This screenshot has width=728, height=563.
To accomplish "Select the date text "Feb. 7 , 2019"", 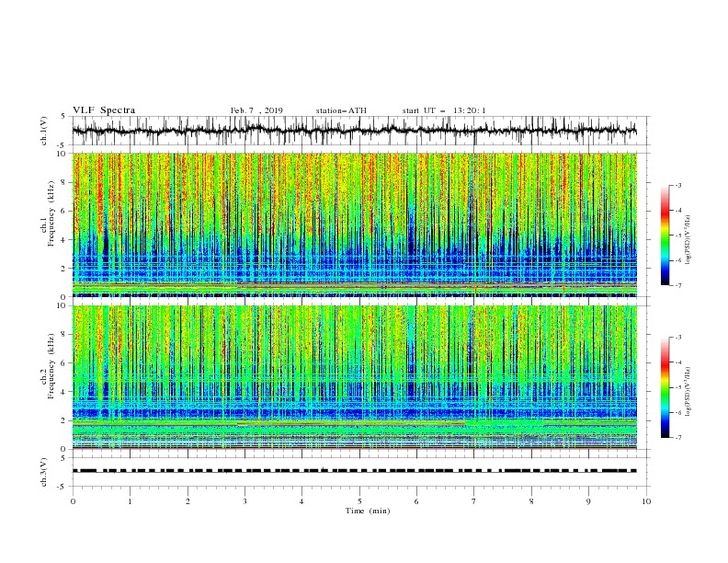I will pyautogui.click(x=256, y=110).
